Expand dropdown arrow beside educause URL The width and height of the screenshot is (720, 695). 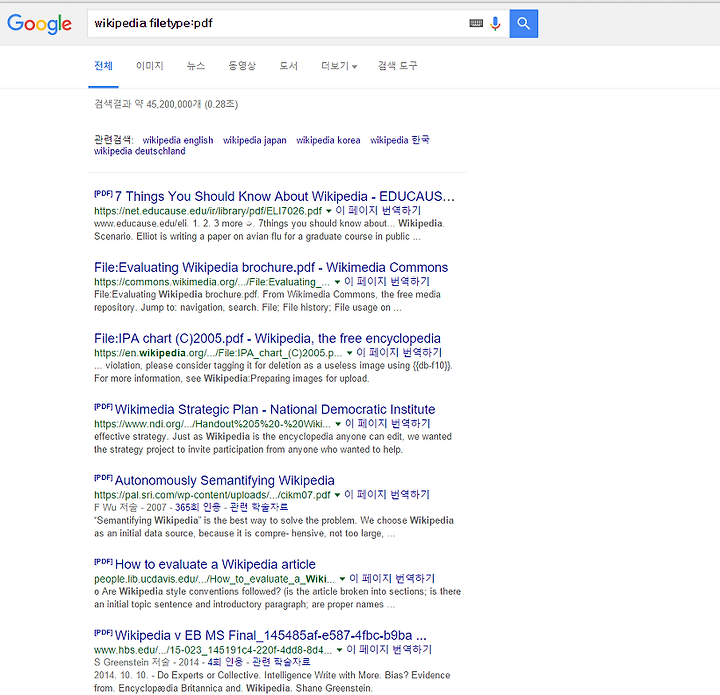coord(328,211)
